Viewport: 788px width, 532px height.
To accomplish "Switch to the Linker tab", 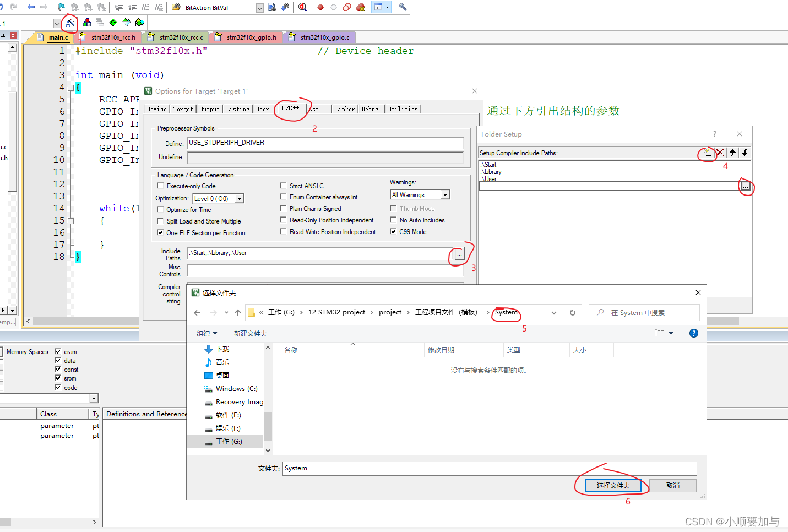I will click(x=344, y=109).
